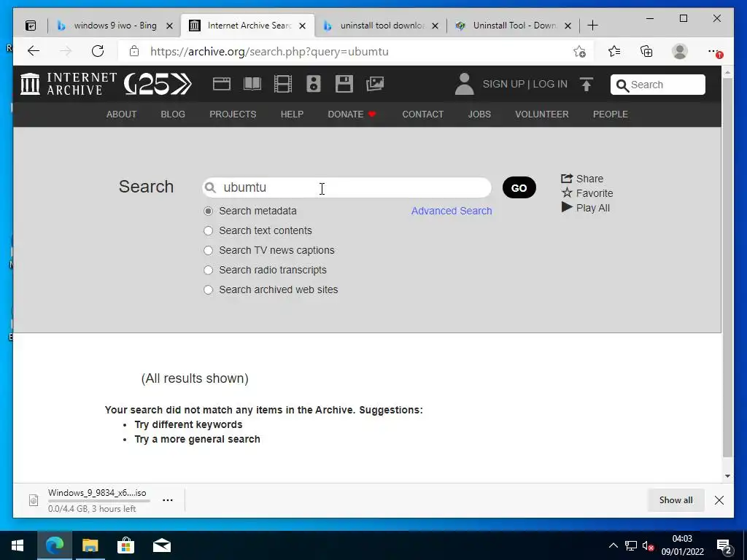
Task: Open the Video film-strip icon
Action: (x=283, y=84)
